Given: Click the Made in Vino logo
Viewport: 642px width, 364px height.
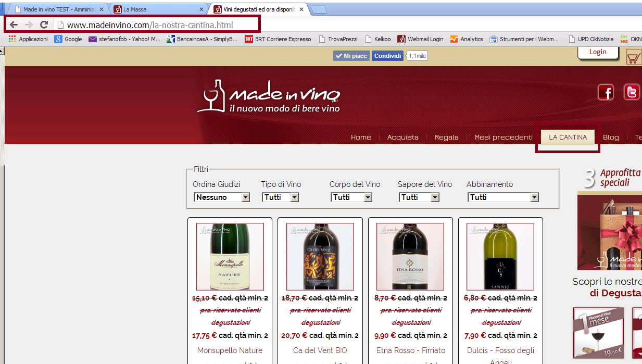Looking at the screenshot, I should tap(269, 96).
